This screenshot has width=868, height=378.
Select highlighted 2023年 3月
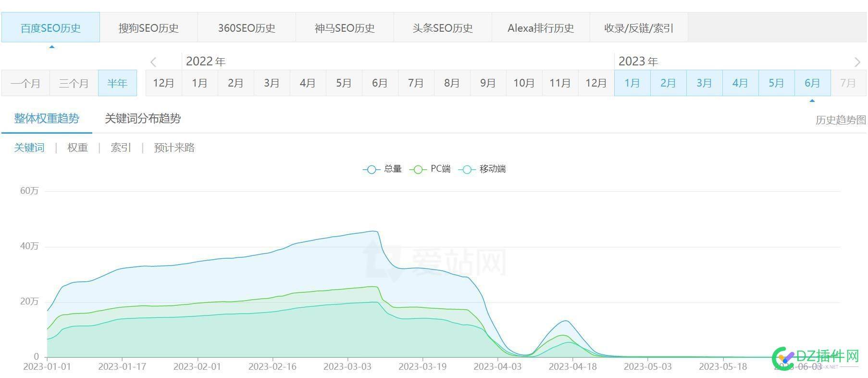tap(704, 83)
